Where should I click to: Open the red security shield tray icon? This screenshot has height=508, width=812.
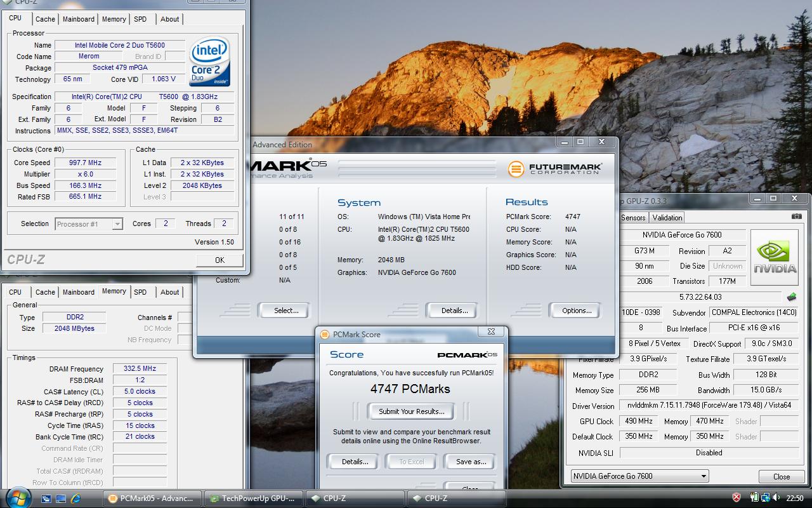(737, 498)
